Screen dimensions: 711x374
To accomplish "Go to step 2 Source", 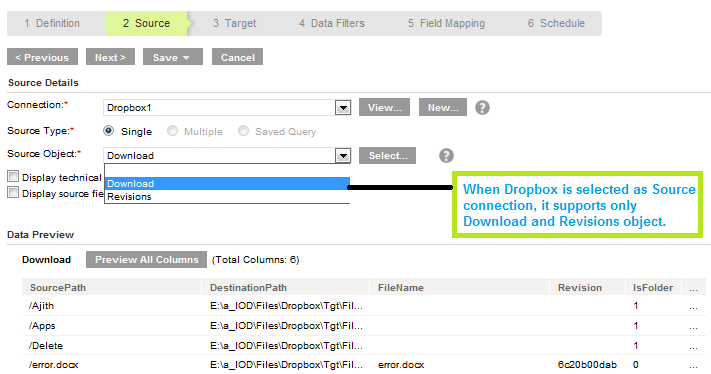I will (146, 23).
